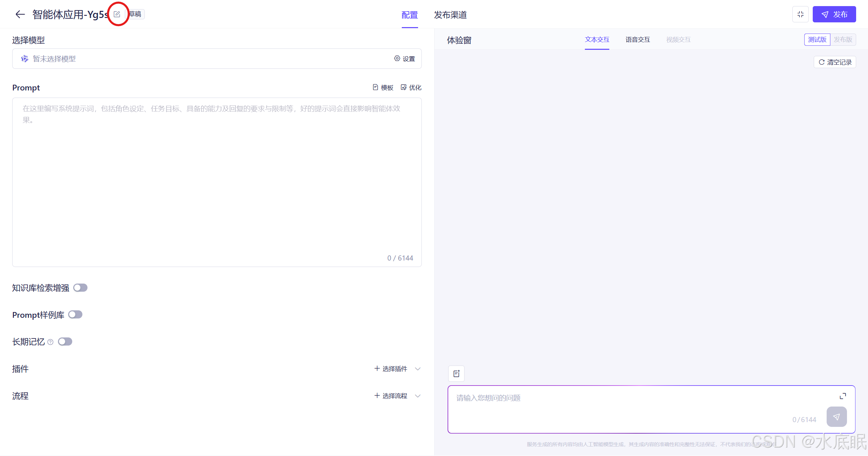Open the 暂未选择模型 model selector
The image size is (868, 456).
point(203,59)
